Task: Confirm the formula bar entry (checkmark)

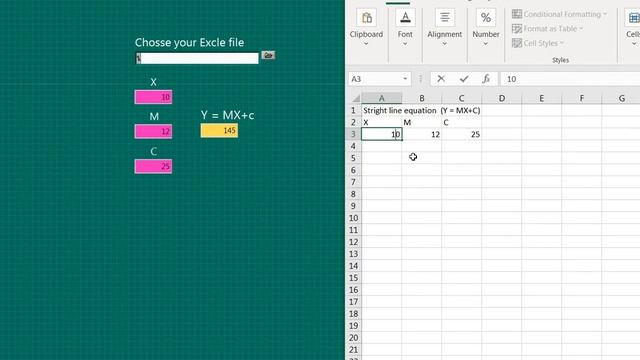Action: click(464, 79)
